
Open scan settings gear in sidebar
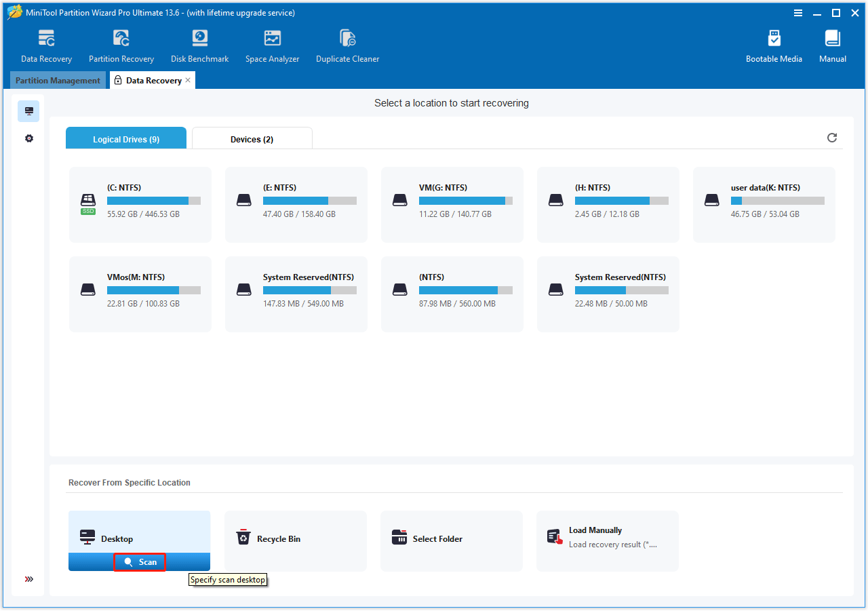pyautogui.click(x=28, y=138)
